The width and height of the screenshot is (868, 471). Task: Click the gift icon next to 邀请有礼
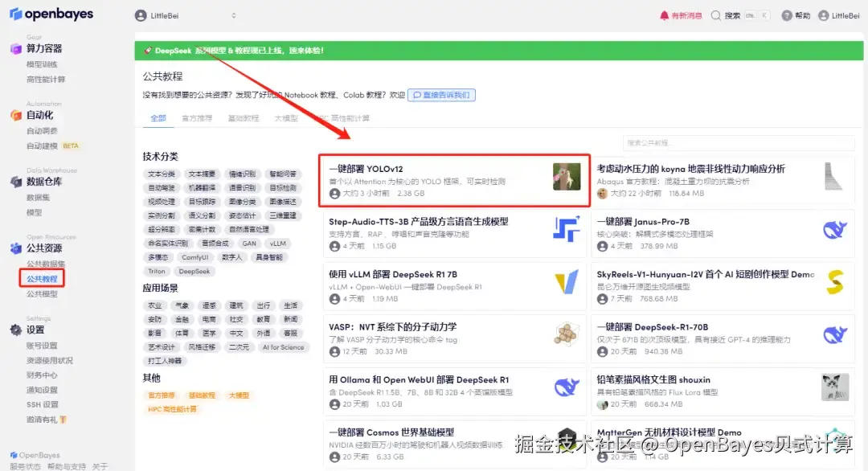(63, 420)
